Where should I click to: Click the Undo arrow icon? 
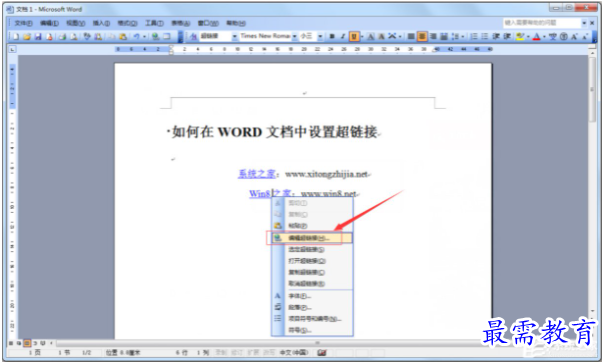click(x=136, y=37)
